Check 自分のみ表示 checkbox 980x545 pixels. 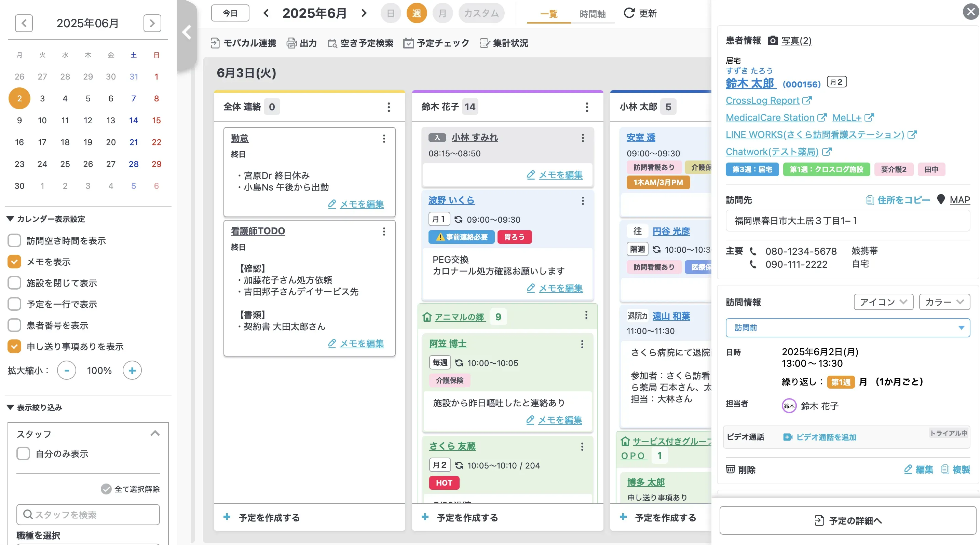coord(23,454)
